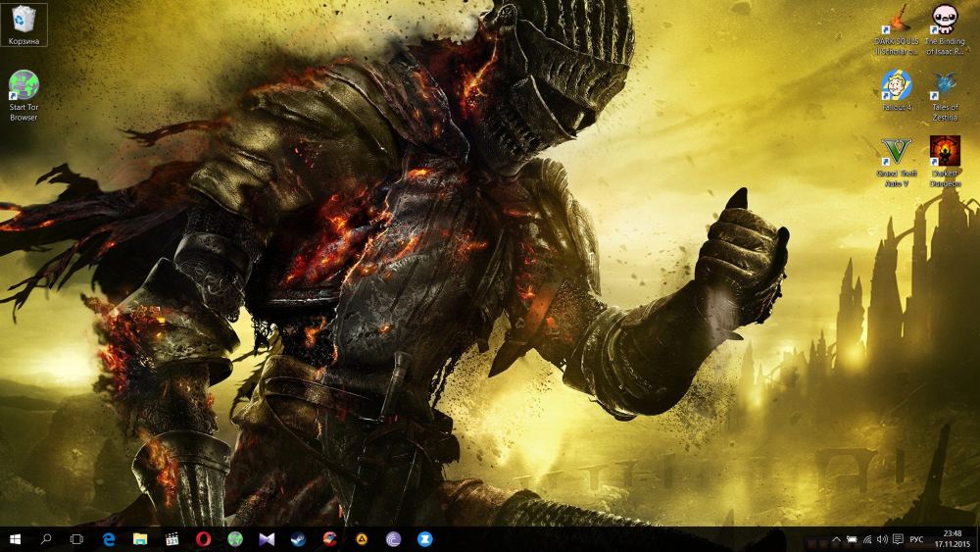Switch input language via РУС indicator
980x552 pixels.
point(917,539)
